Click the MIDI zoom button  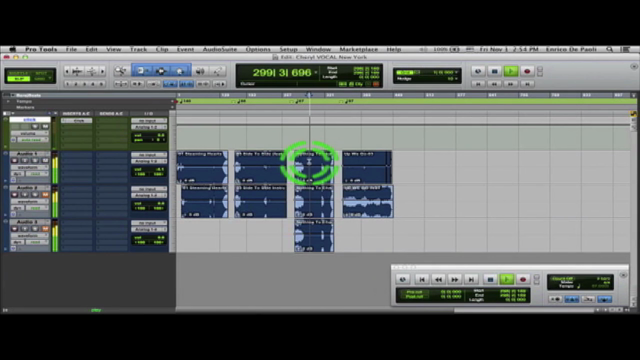click(x=91, y=71)
